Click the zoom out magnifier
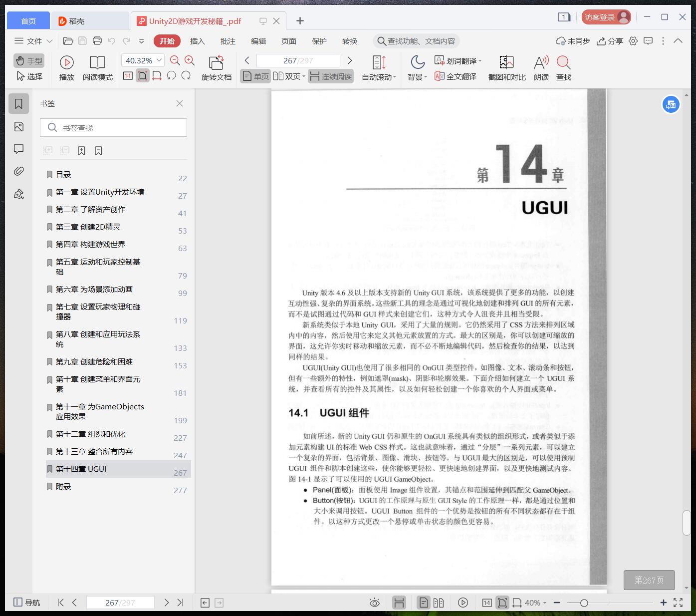The width and height of the screenshot is (696, 616). click(x=175, y=60)
